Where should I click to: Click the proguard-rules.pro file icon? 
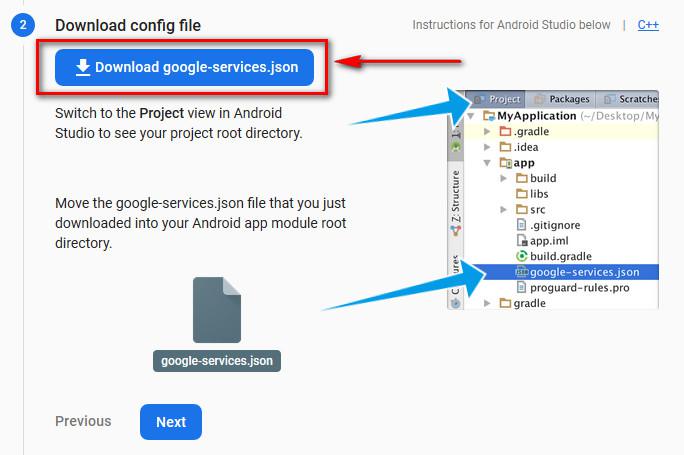[x=521, y=287]
